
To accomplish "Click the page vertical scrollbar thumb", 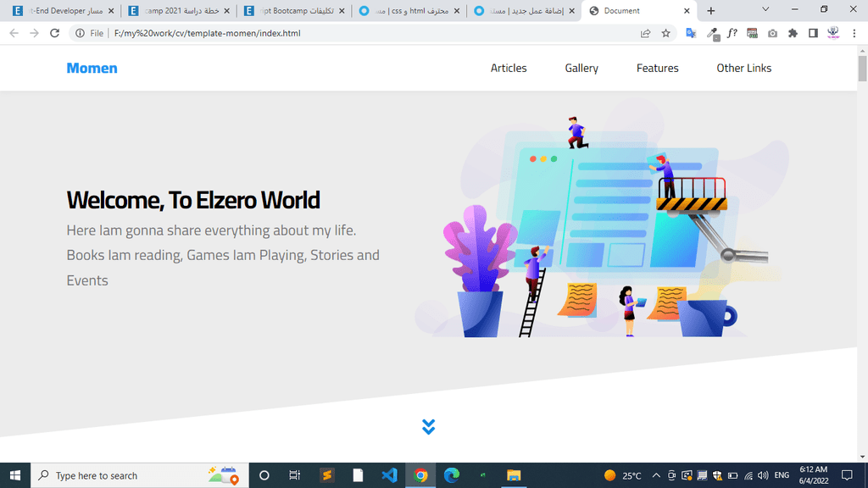I will point(862,69).
